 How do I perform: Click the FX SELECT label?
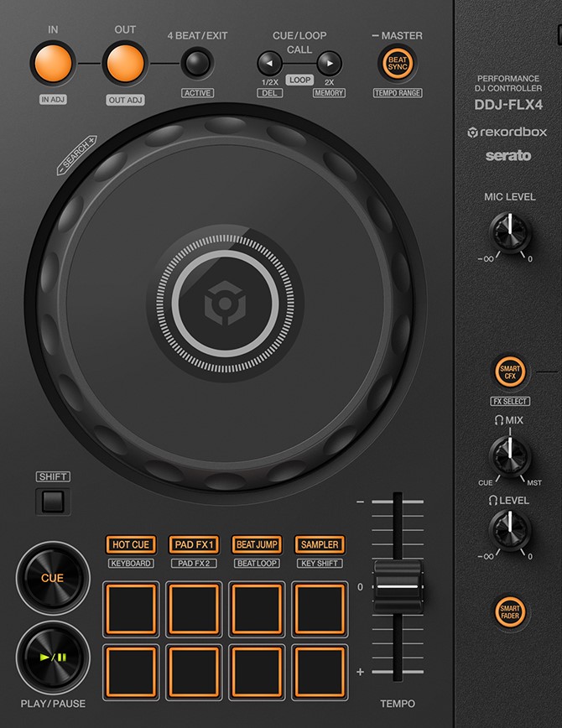[x=510, y=401]
